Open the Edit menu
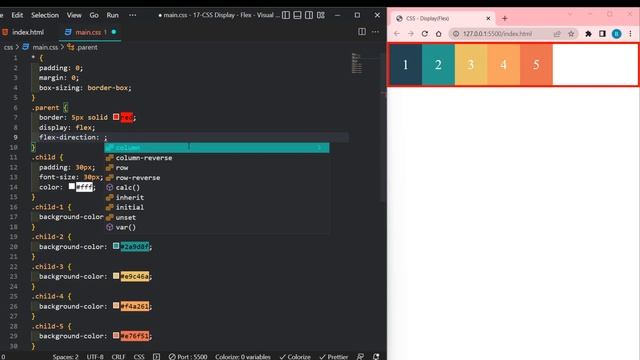Viewport: 640px width, 360px height. coord(17,15)
